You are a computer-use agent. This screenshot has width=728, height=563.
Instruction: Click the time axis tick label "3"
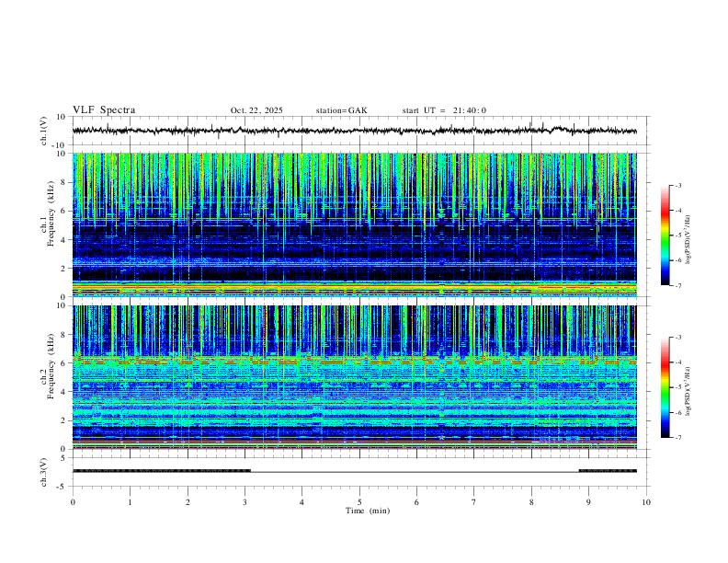245,502
